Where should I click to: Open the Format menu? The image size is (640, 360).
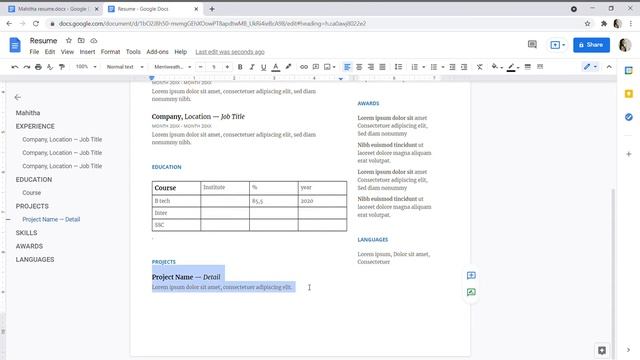[110, 52]
